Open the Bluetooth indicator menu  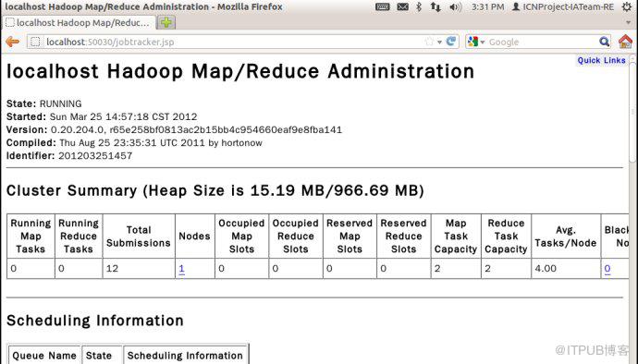click(419, 6)
